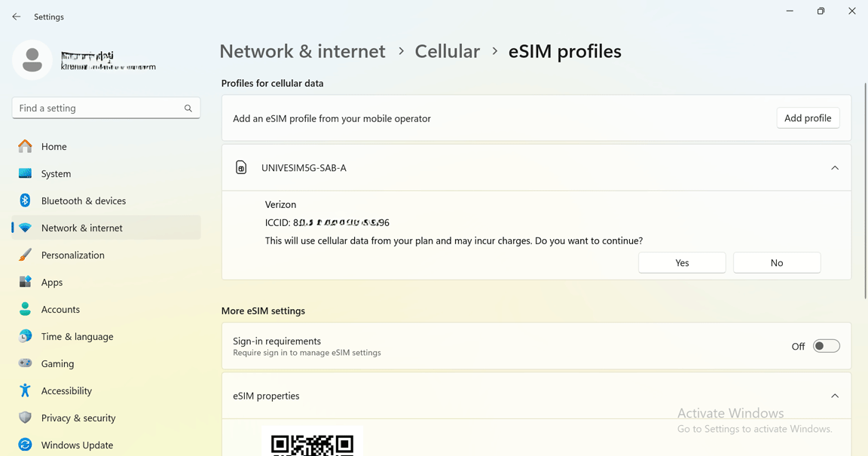Go to Cellular in breadcrumb

[447, 51]
